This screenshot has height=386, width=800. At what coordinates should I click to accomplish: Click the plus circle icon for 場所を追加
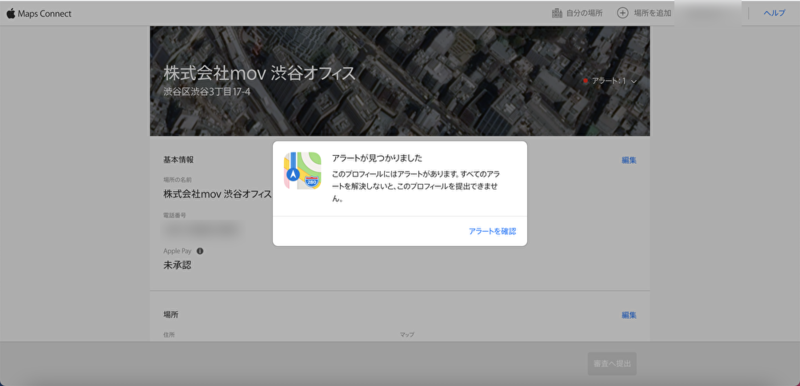[622, 13]
